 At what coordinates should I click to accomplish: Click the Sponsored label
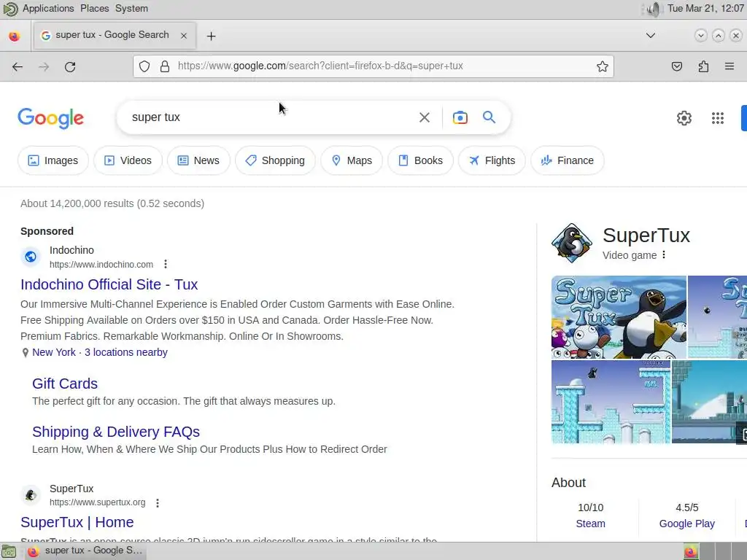(47, 231)
